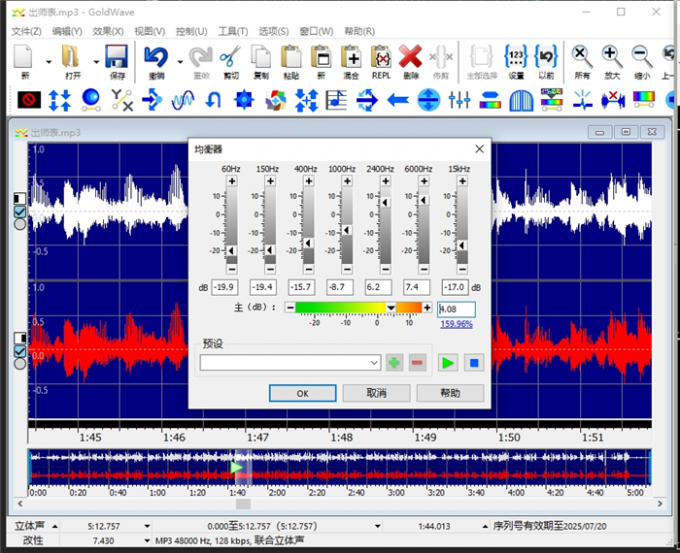The width and height of the screenshot is (680, 553).
Task: Click the Cut (剪切) scissors icon
Action: tap(231, 56)
